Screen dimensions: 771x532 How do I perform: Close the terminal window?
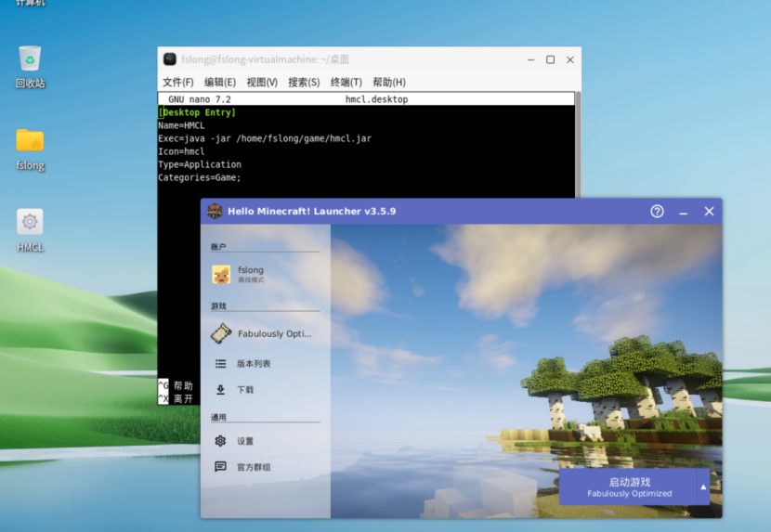pos(570,59)
